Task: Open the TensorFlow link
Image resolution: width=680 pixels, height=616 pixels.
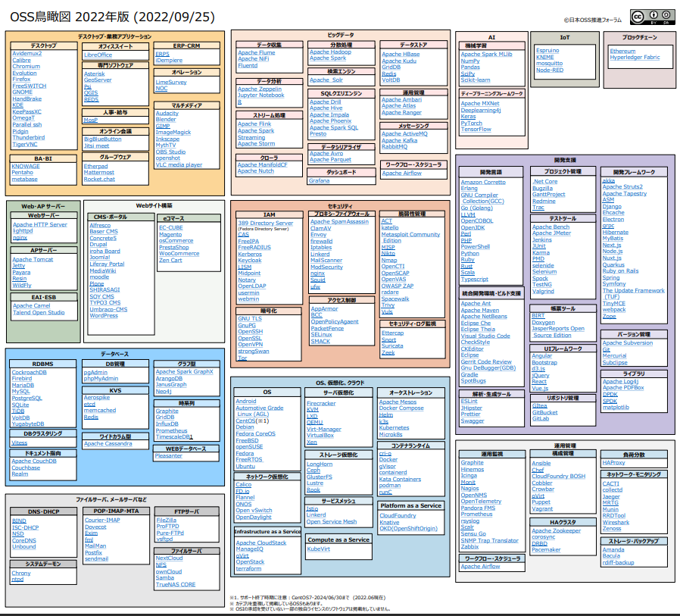Action: tap(476, 130)
